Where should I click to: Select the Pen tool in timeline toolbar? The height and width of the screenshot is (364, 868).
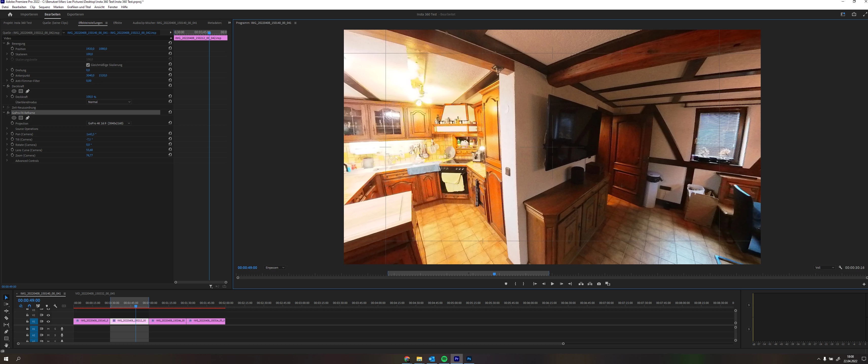(x=6, y=332)
